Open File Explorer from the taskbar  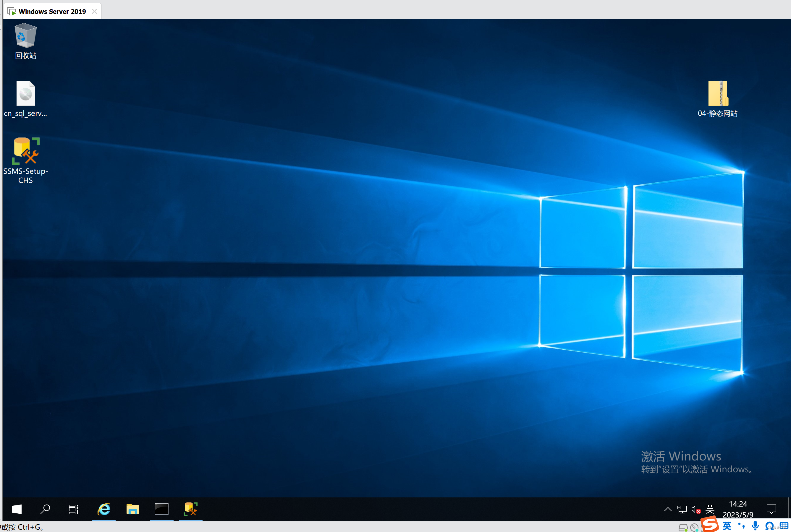coord(133,509)
